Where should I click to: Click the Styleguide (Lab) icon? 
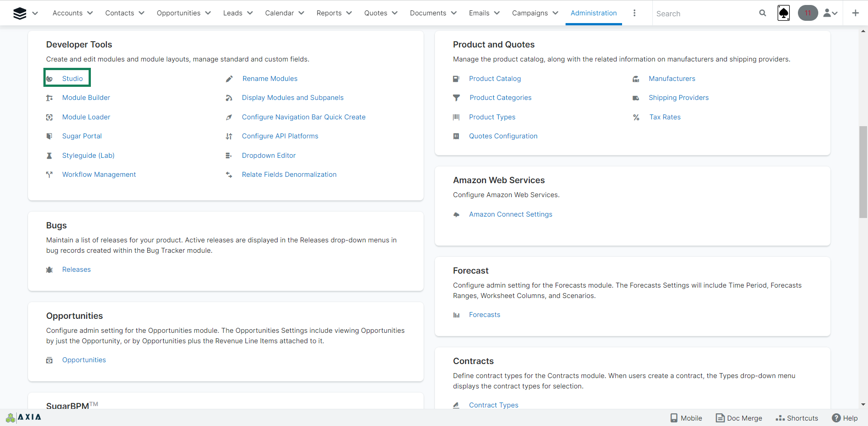(x=49, y=156)
